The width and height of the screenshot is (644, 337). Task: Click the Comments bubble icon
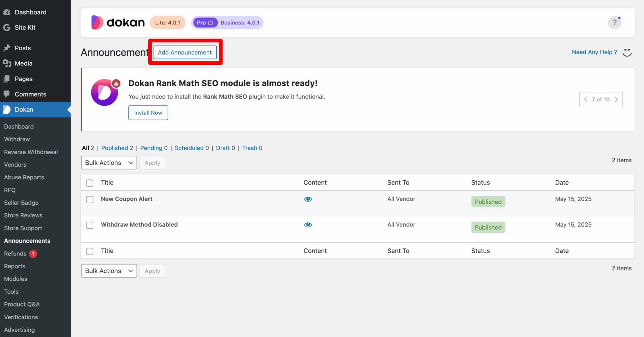click(x=7, y=94)
